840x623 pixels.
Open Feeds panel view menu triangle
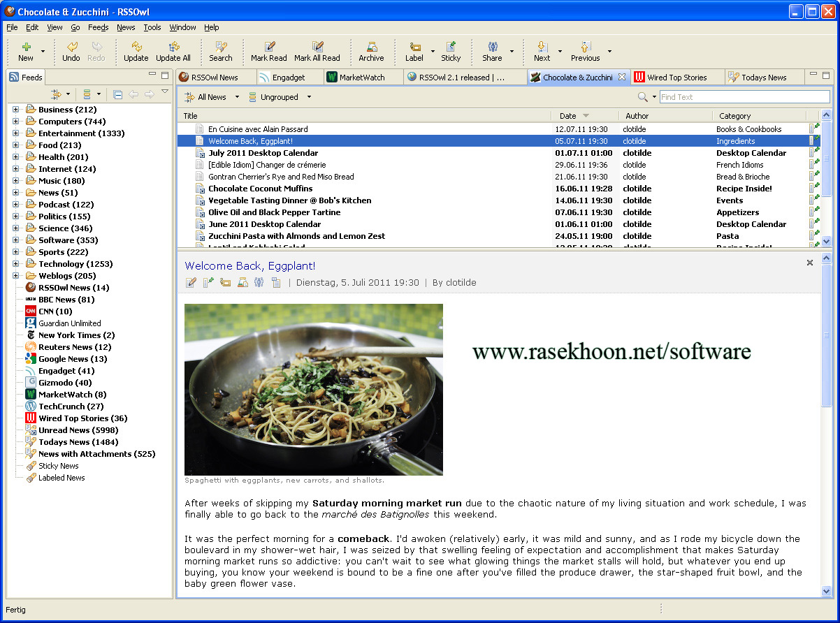tap(165, 91)
